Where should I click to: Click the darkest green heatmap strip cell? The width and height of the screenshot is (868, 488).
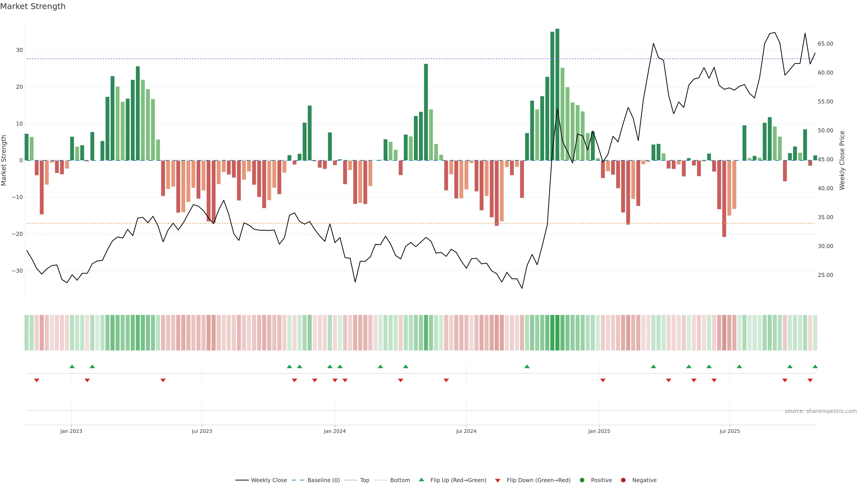point(557,332)
